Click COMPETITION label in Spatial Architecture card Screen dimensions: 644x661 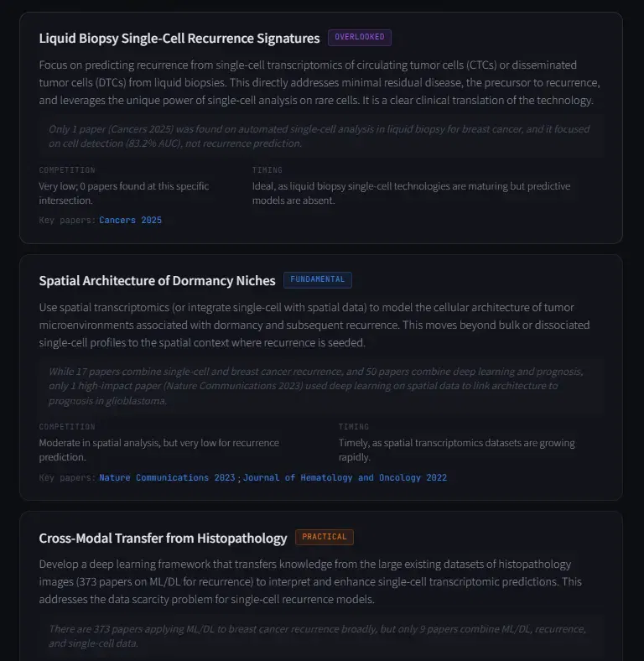(x=67, y=427)
